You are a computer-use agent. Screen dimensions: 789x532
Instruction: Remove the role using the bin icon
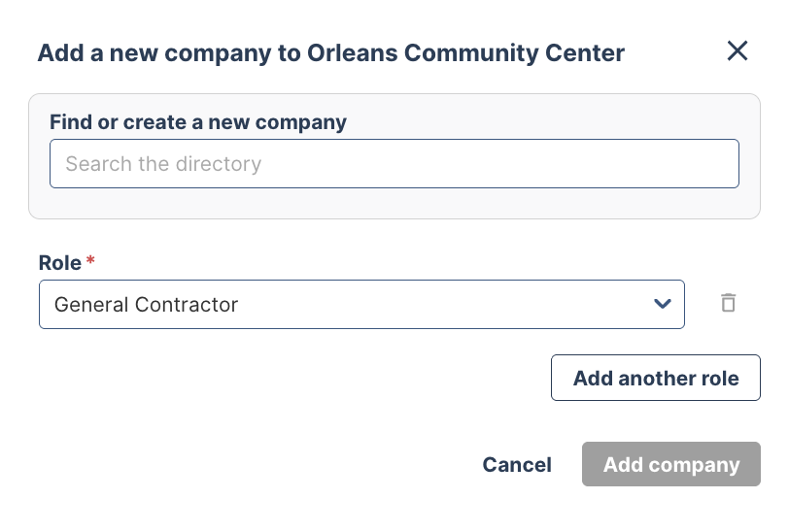pyautogui.click(x=728, y=304)
